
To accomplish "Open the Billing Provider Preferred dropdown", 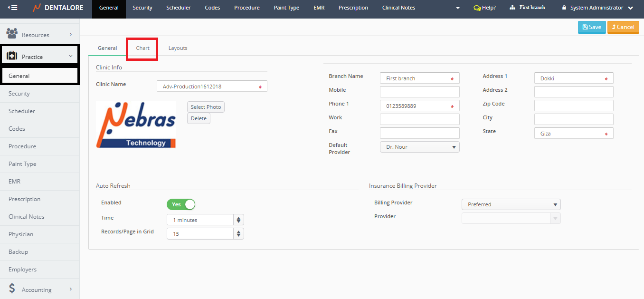I will click(x=511, y=204).
